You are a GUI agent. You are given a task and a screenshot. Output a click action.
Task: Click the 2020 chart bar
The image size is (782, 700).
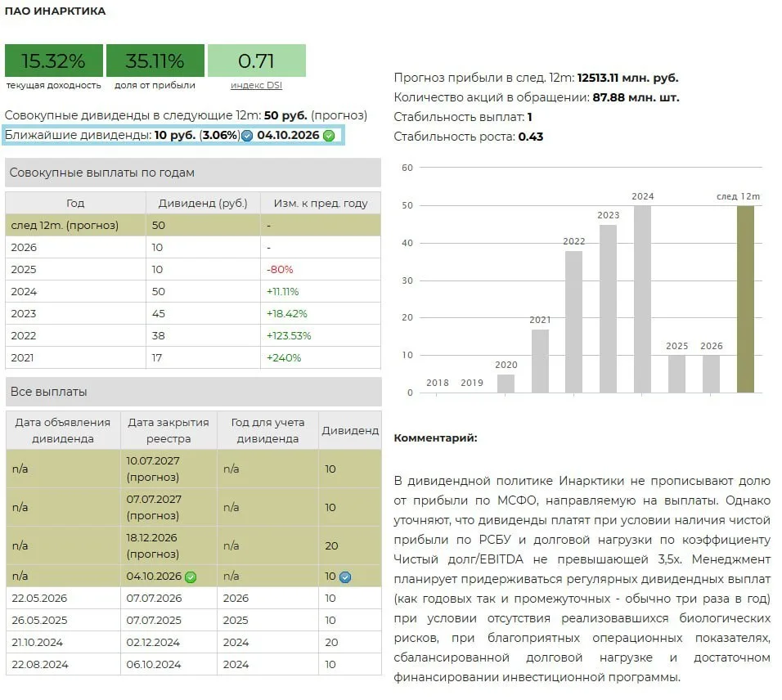(506, 384)
